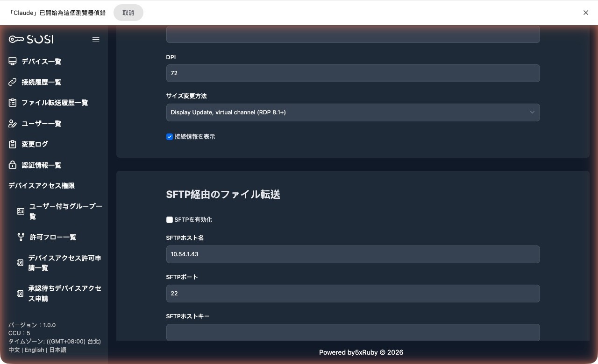Collapse the sidebar with the hamburger icon
598x364 pixels.
(x=96, y=39)
